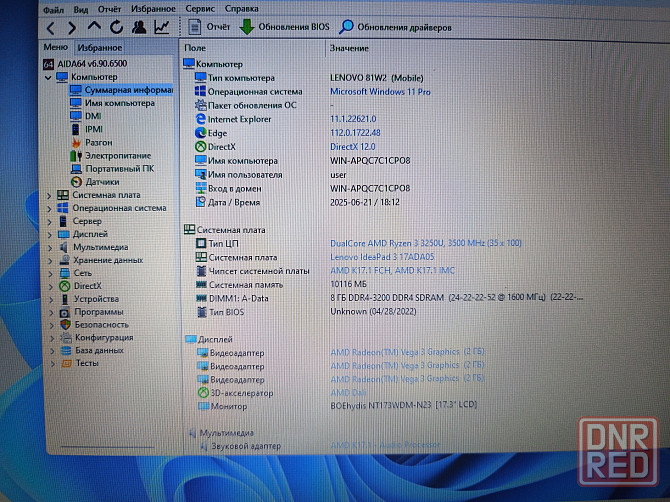Screen dimensions: 670x502
Task: Click the Internet Explorer icon in list
Action: 200,119
